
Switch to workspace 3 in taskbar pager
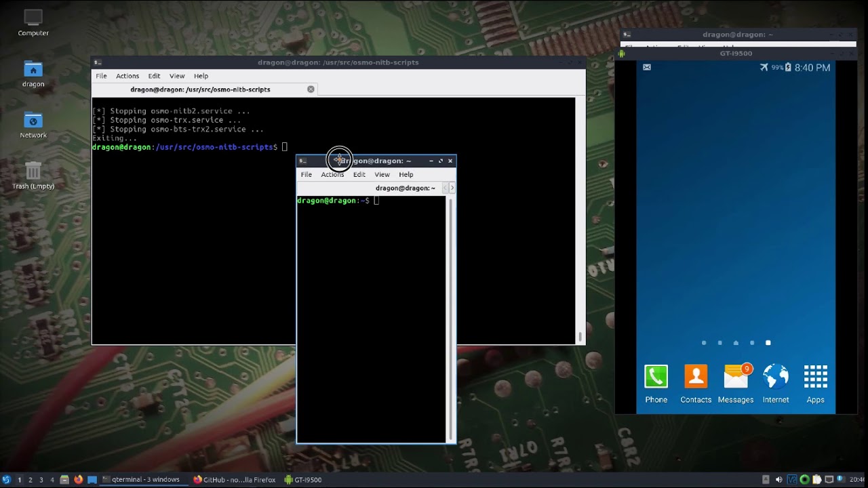41,480
